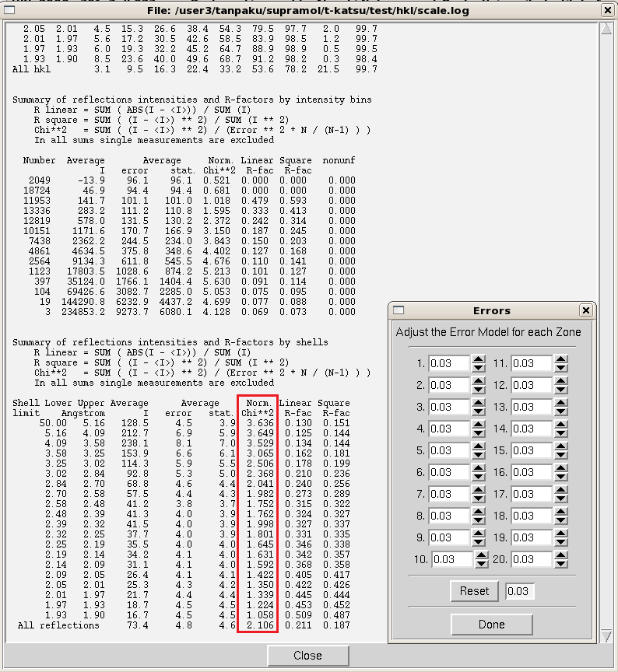Decrease the Zone 11 error value
This screenshot has height=672, width=618.
pos(560,367)
